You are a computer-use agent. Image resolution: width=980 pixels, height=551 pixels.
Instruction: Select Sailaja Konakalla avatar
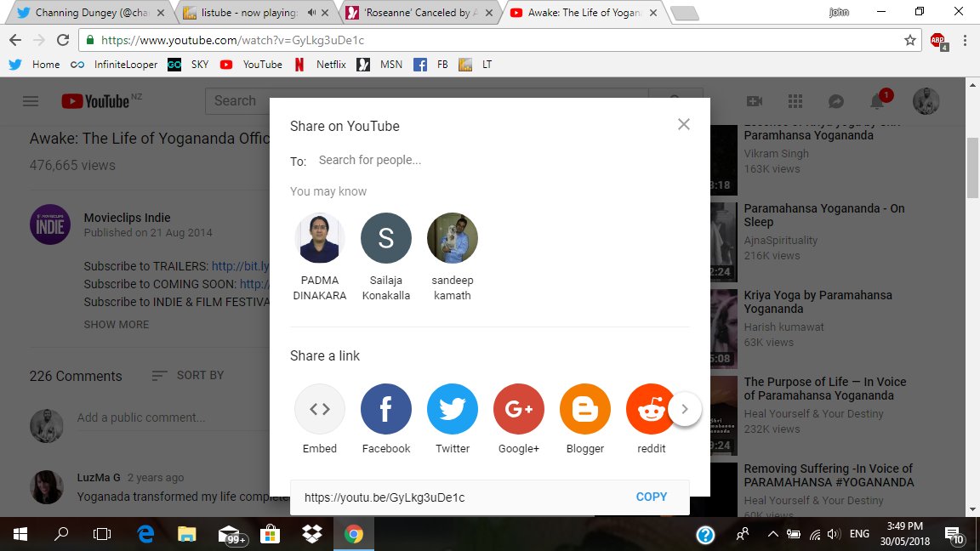(x=385, y=238)
